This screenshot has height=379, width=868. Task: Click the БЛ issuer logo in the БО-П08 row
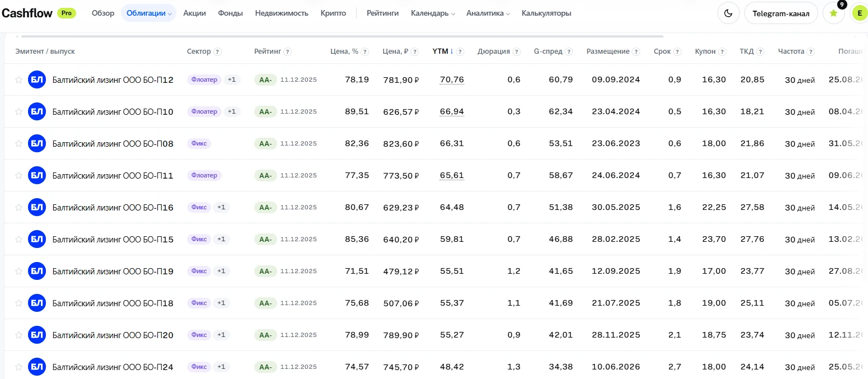[x=37, y=143]
